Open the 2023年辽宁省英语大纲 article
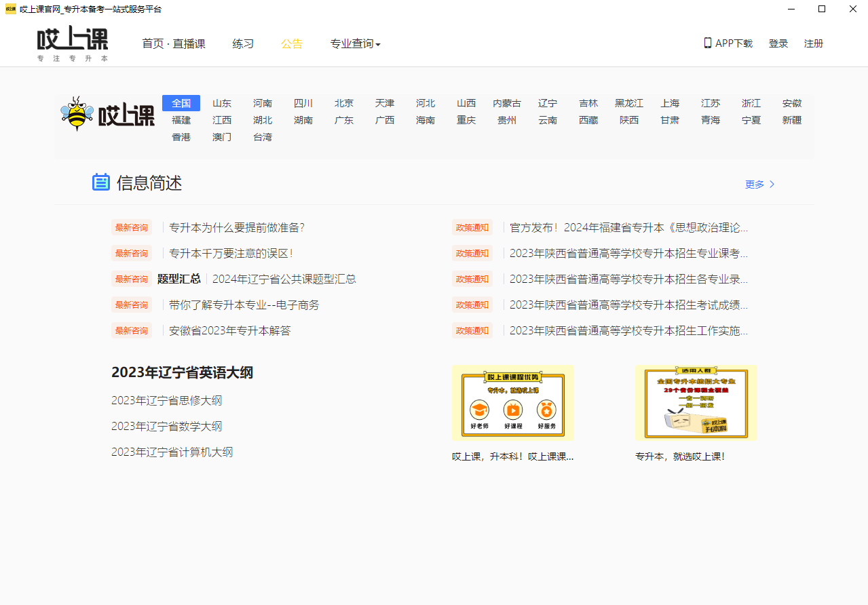 pos(182,372)
